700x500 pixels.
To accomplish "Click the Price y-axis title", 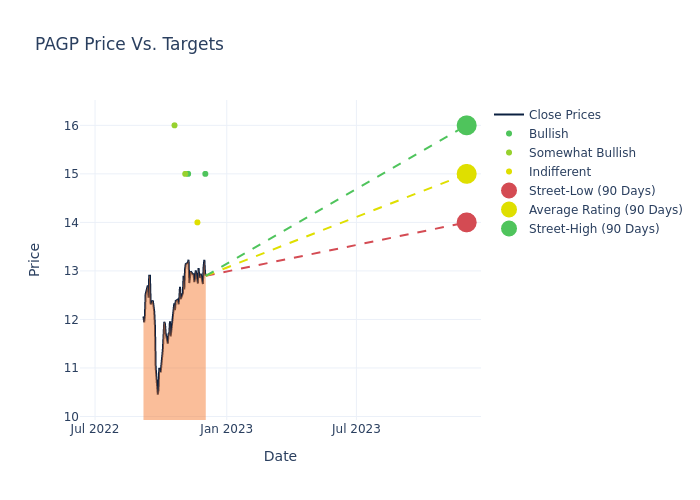I will click(x=35, y=259).
